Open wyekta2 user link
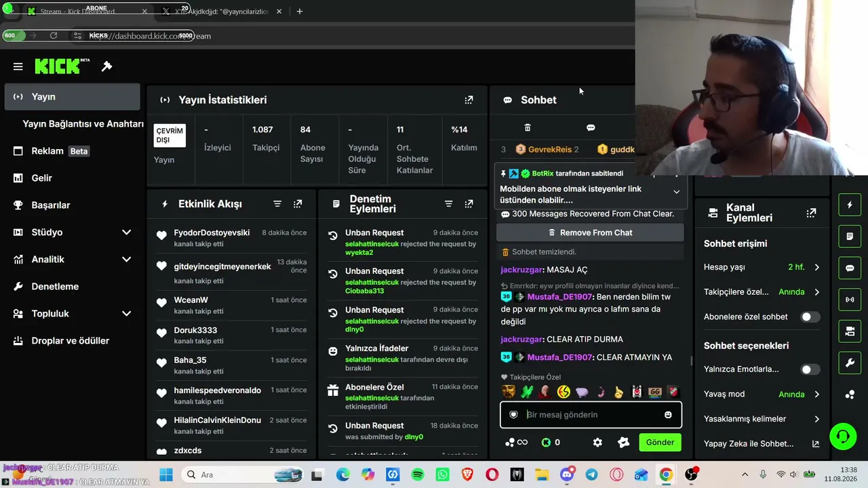The width and height of the screenshot is (868, 488). click(x=359, y=253)
